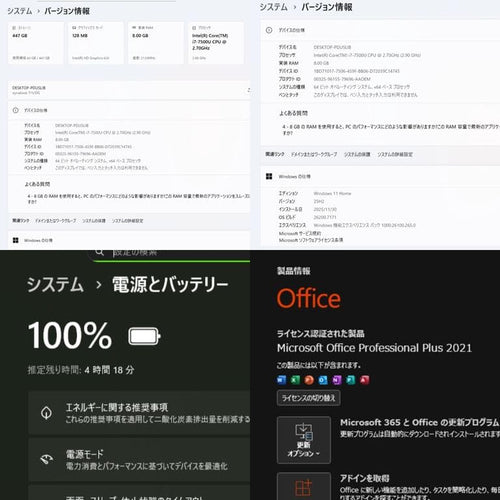Click the Word icon in Office products

pyautogui.click(x=281, y=380)
